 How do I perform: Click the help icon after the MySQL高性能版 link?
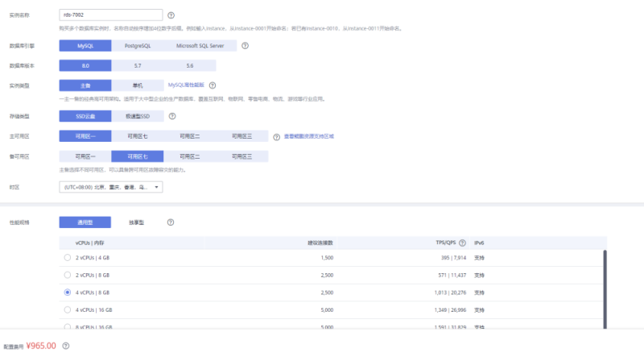pyautogui.click(x=213, y=85)
